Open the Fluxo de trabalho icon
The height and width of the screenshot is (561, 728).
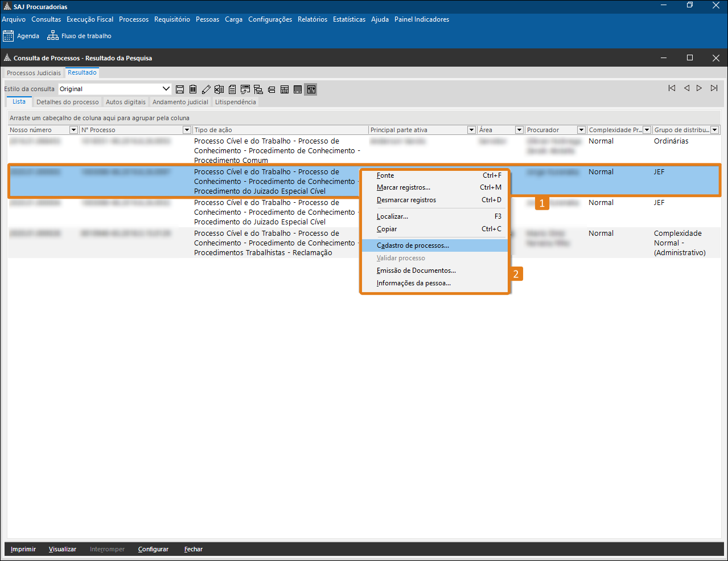(x=53, y=36)
